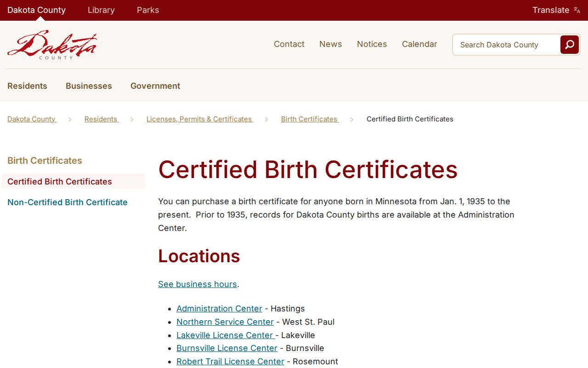588x368 pixels.
Task: Open the Northern Service Center link
Action: [x=225, y=322]
